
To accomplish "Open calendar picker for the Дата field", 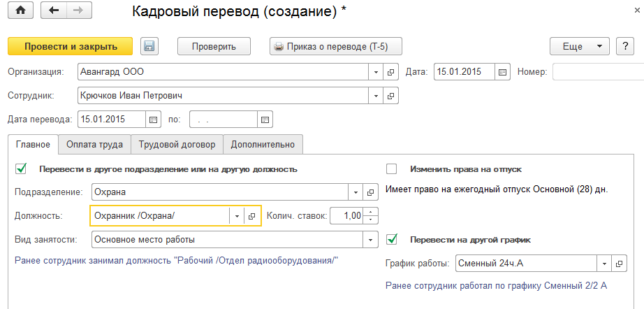I will pyautogui.click(x=502, y=71).
